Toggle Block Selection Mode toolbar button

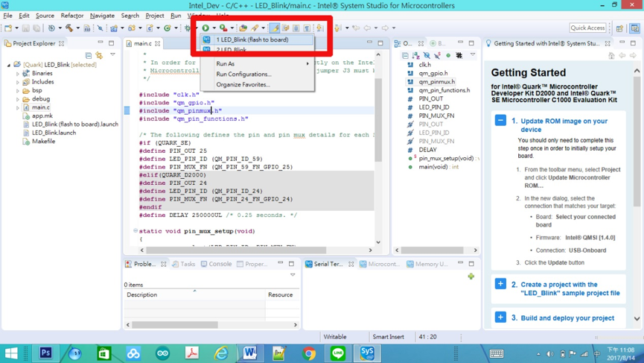[296, 28]
